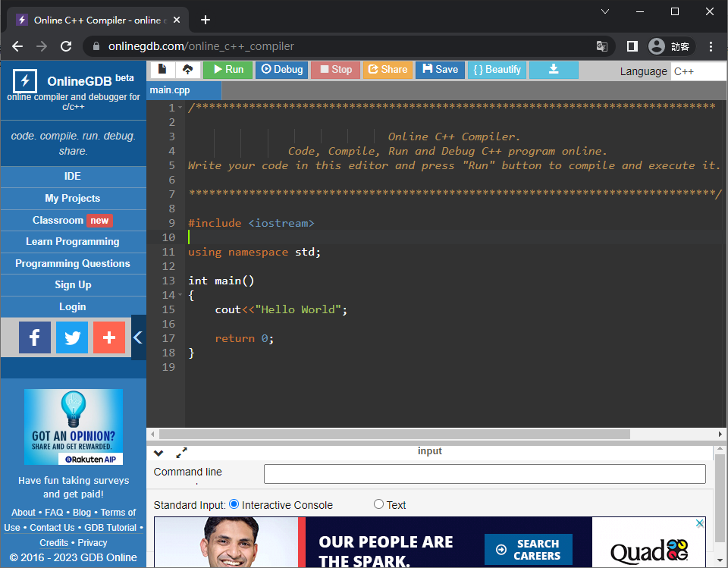Click the editor horizontal scrollbar

point(394,435)
